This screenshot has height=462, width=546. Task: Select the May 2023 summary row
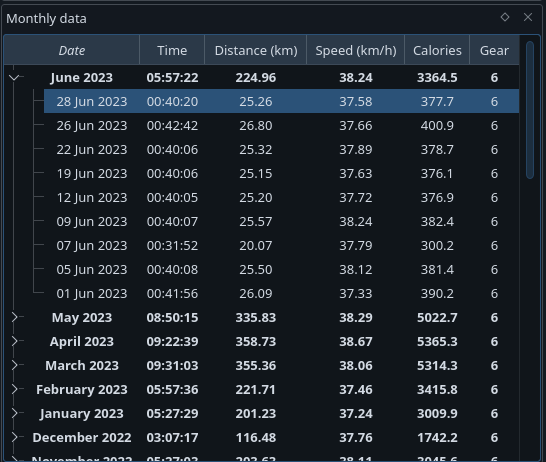(x=272, y=318)
